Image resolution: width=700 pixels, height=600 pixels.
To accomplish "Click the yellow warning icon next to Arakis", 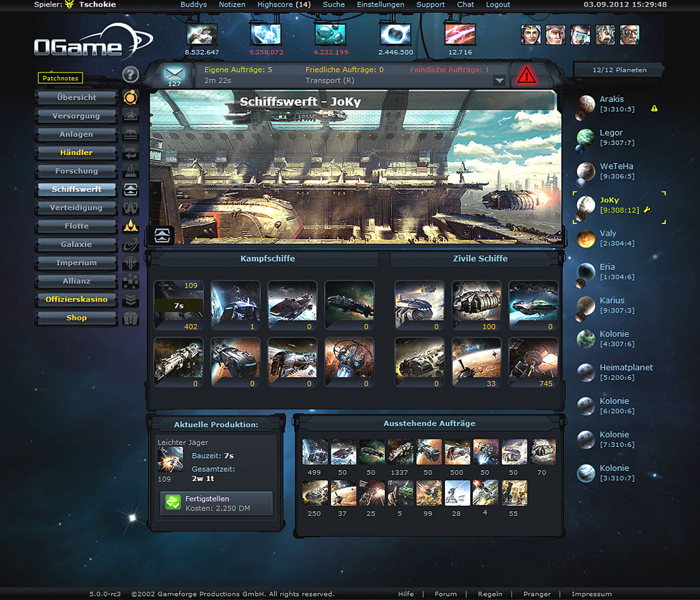I will click(x=654, y=109).
